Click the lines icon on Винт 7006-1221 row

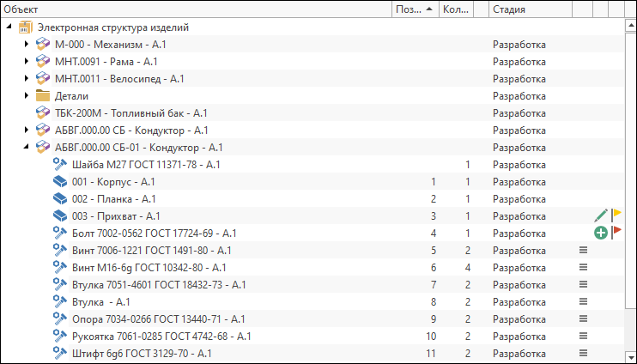click(584, 251)
